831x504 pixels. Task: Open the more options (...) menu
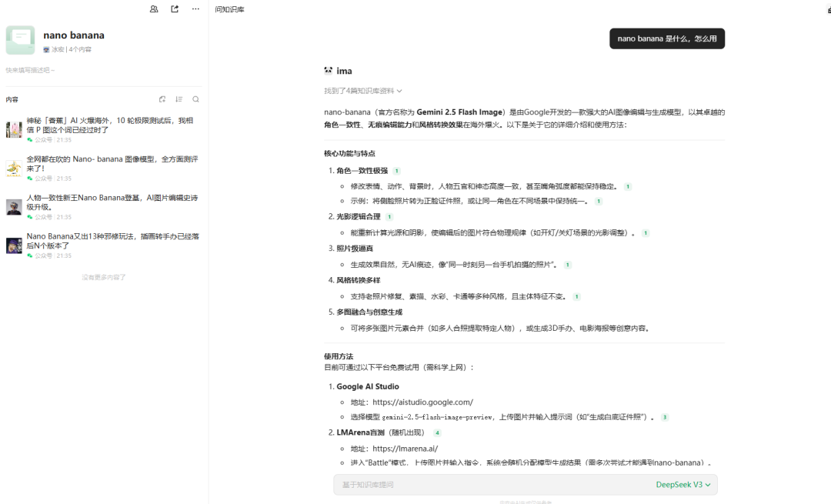tap(195, 9)
